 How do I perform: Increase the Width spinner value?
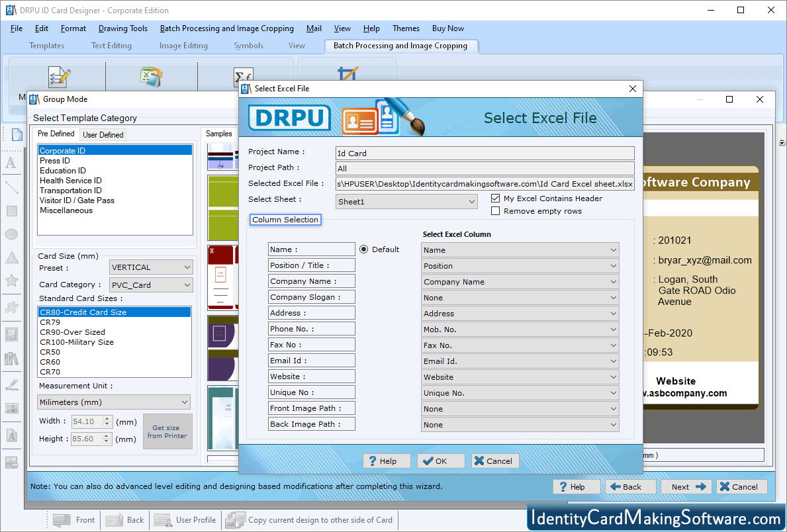pos(107,419)
